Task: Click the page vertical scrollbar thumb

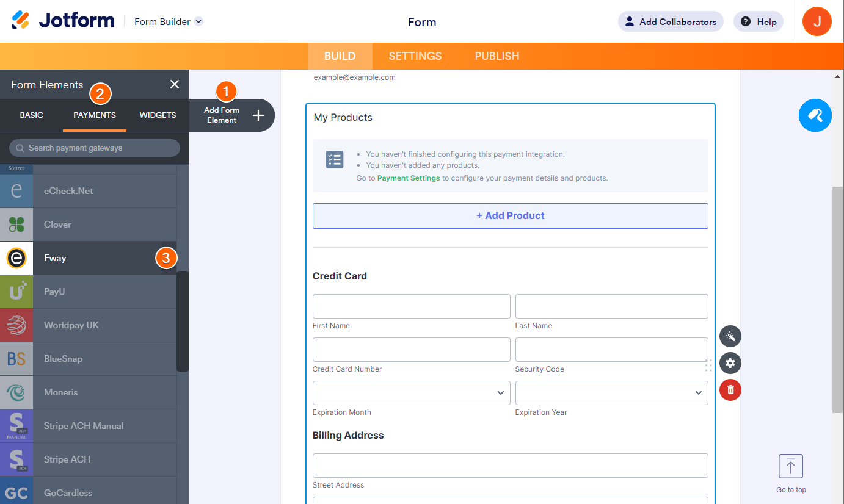Action: coord(837,300)
